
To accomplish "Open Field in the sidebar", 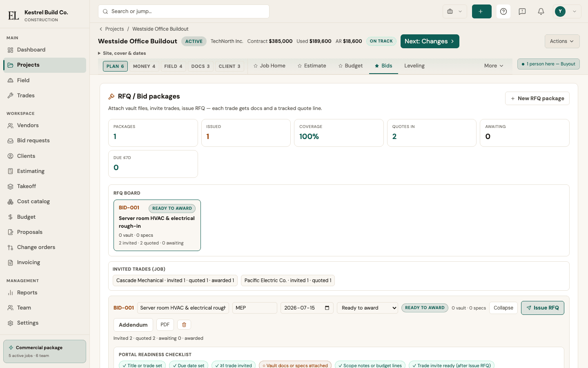I will tap(45, 81).
